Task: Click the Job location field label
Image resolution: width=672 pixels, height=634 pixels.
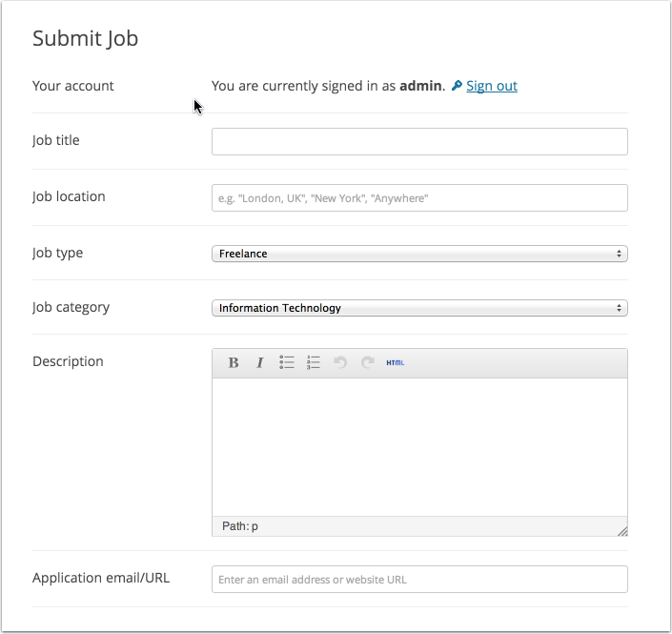Action: click(69, 196)
